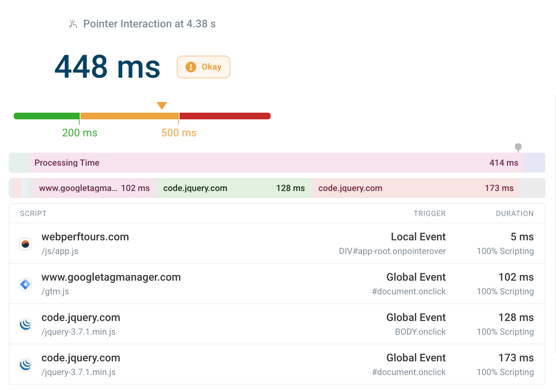Screen dimensions: 556x392
Task: Click the gray pin marker above Processing Time
Action: pyautogui.click(x=518, y=147)
